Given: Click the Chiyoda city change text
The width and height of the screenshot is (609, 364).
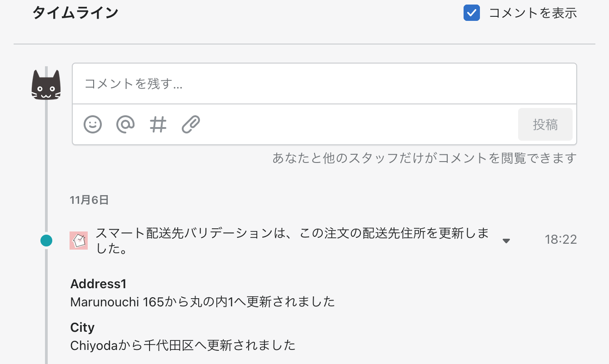Looking at the screenshot, I should pos(183,345).
